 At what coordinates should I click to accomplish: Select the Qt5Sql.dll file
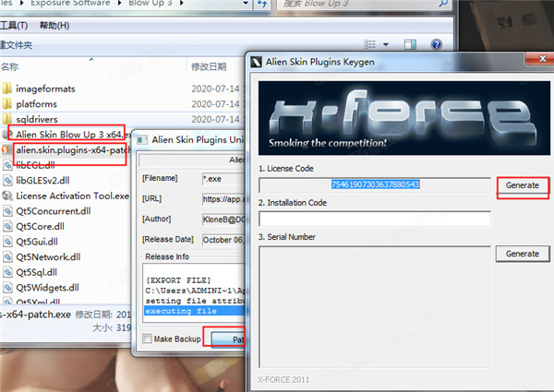36,272
